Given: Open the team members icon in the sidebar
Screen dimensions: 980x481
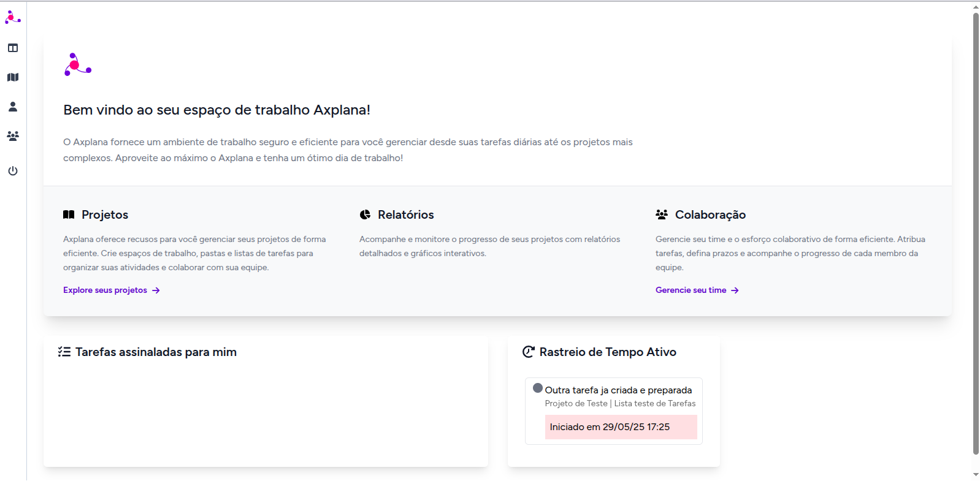Looking at the screenshot, I should [13, 136].
